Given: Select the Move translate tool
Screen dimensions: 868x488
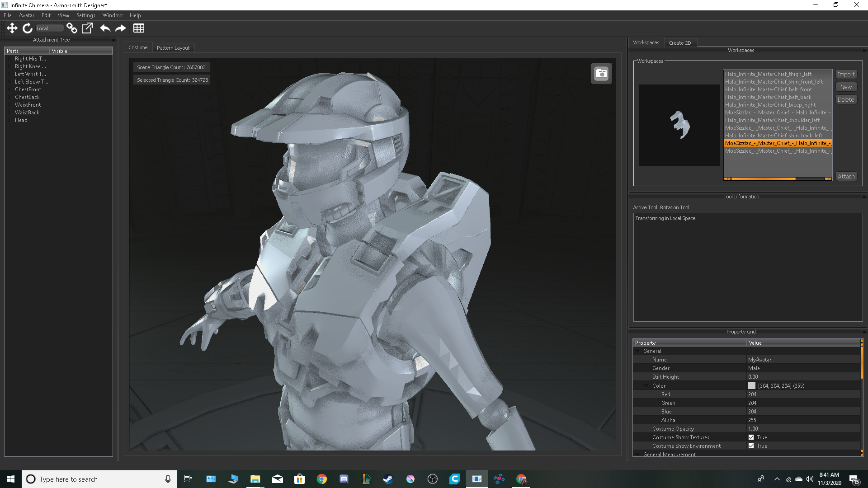Looking at the screenshot, I should click(12, 28).
